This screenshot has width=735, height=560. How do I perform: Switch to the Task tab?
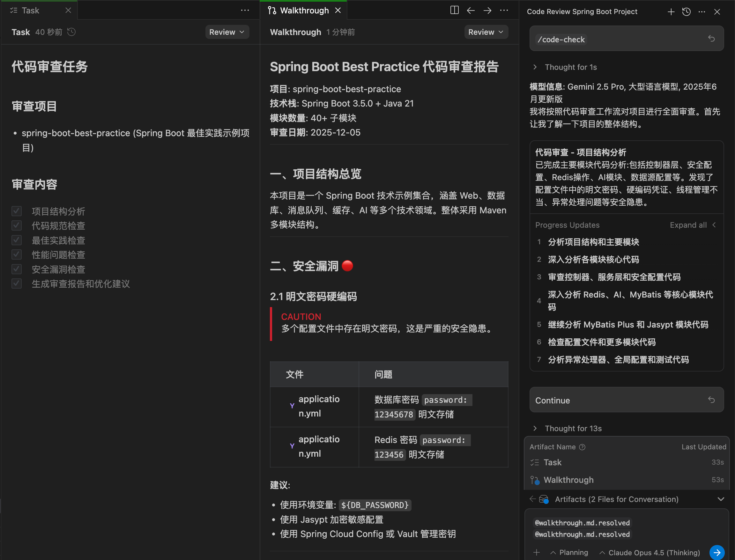[x=30, y=10]
